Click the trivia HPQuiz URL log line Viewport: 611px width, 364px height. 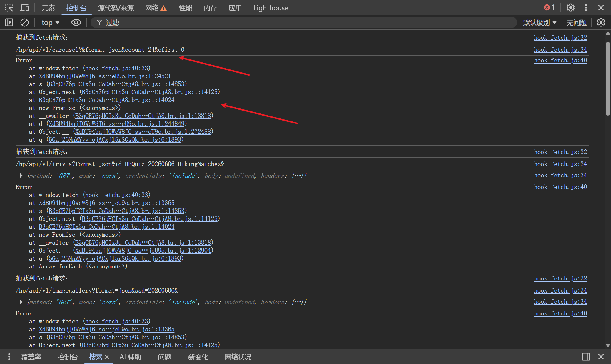tap(120, 164)
